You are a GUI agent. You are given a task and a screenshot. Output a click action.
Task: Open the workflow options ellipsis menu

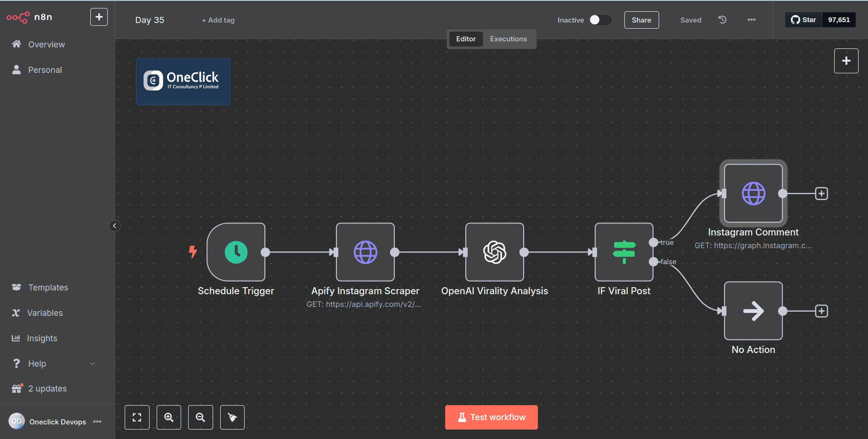(751, 20)
